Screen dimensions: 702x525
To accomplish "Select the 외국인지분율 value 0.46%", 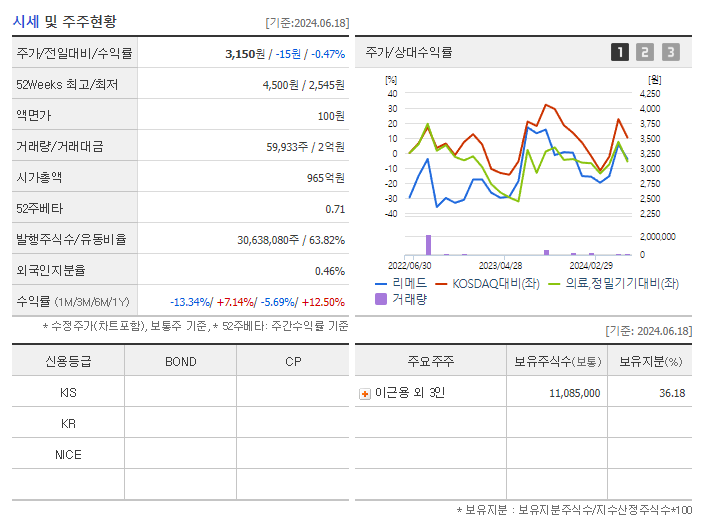I will pyautogui.click(x=330, y=271).
